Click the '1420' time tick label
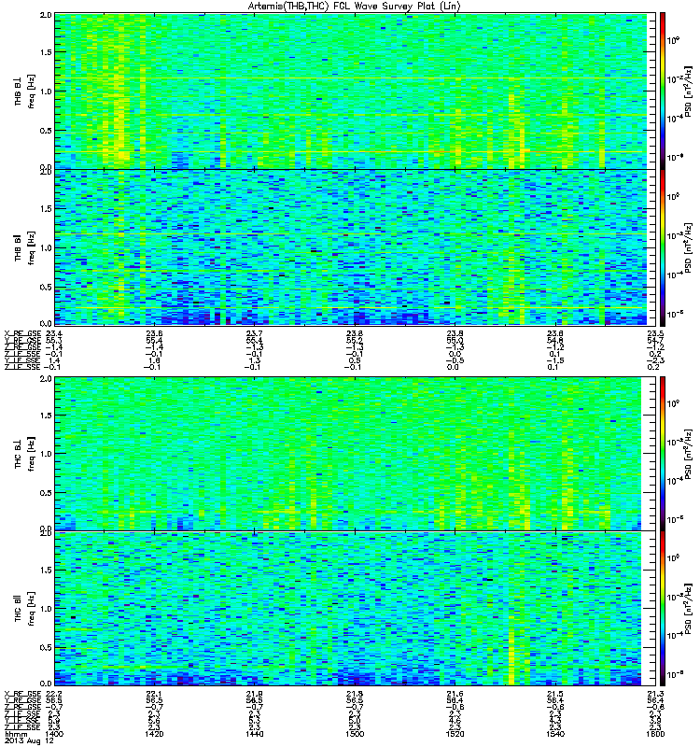 [x=154, y=734]
